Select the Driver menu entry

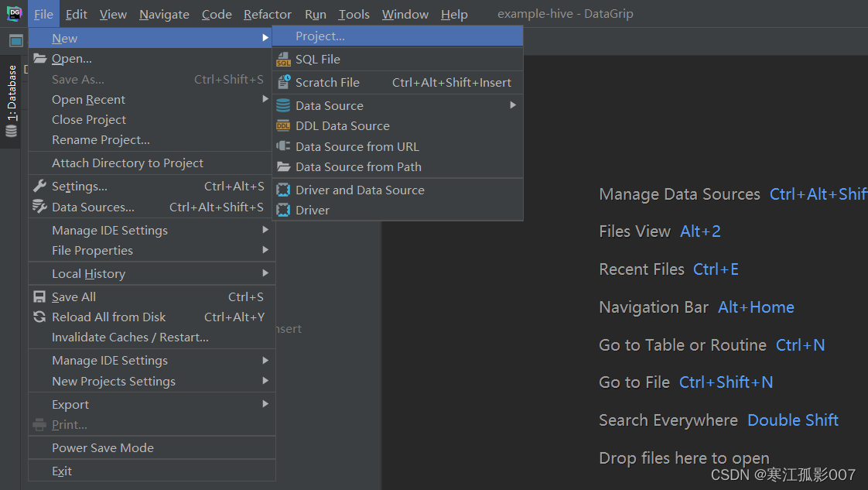pos(398,210)
